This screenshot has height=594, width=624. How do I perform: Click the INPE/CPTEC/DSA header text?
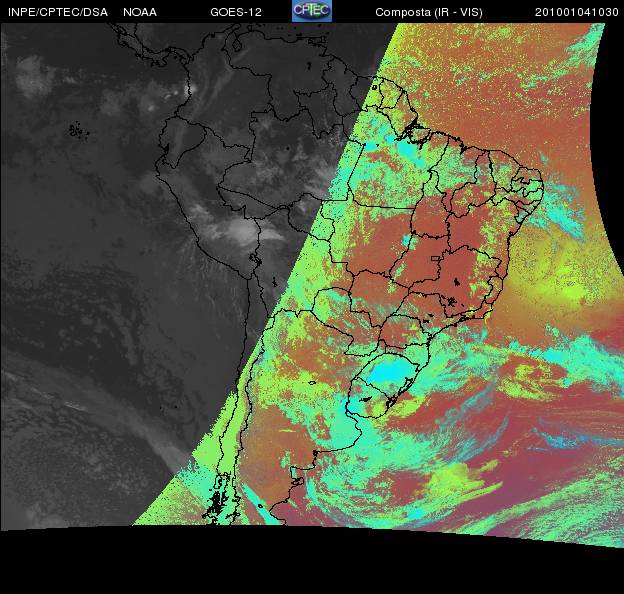[58, 12]
